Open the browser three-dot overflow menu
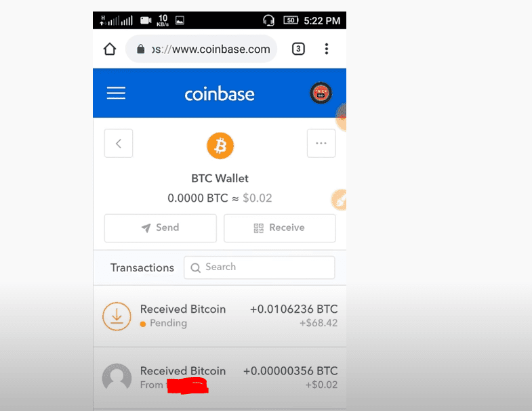The image size is (532, 411). [327, 49]
